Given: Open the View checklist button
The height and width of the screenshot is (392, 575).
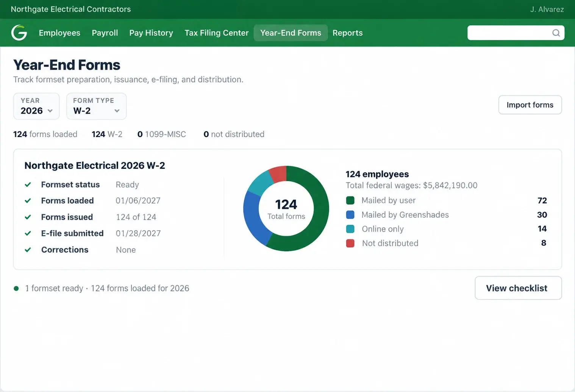Looking at the screenshot, I should pos(518,288).
